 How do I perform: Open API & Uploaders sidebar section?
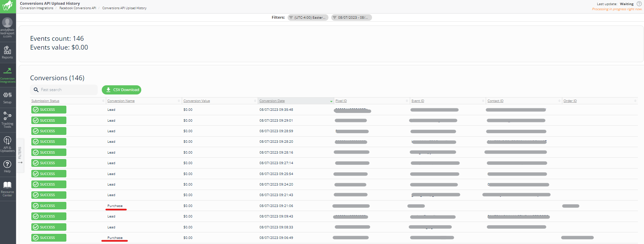[x=7, y=144]
